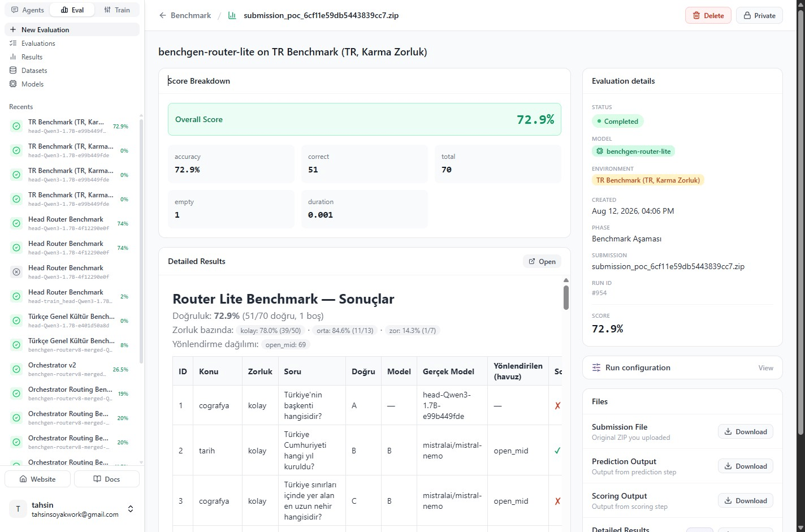This screenshot has height=532, width=805.
Task: Click the zor: 14.3% difficulty chip
Action: (412, 330)
